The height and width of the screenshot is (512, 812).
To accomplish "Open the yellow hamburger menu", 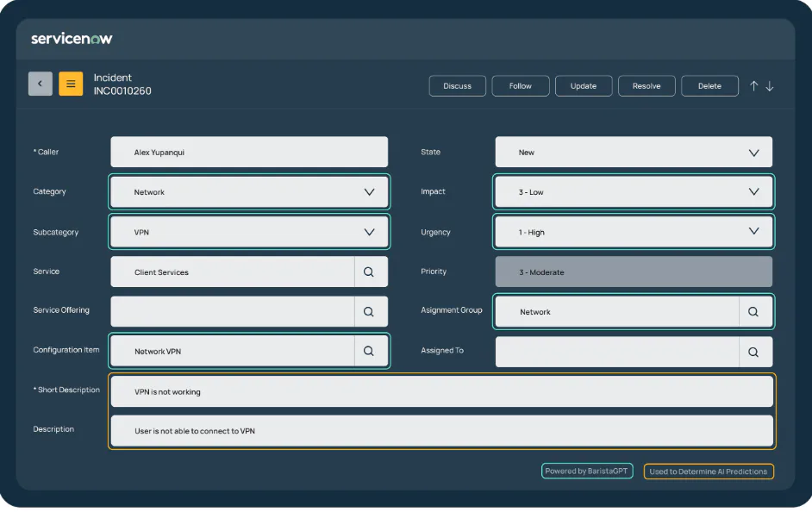I will pos(71,84).
